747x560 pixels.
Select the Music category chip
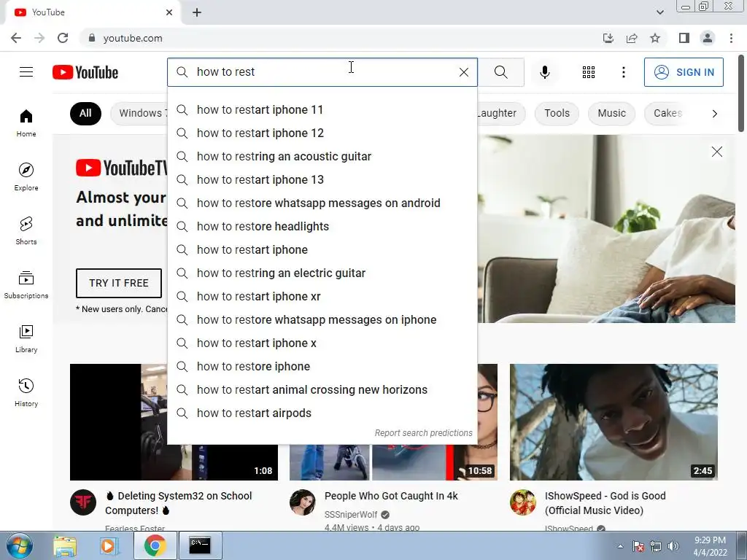coord(612,113)
